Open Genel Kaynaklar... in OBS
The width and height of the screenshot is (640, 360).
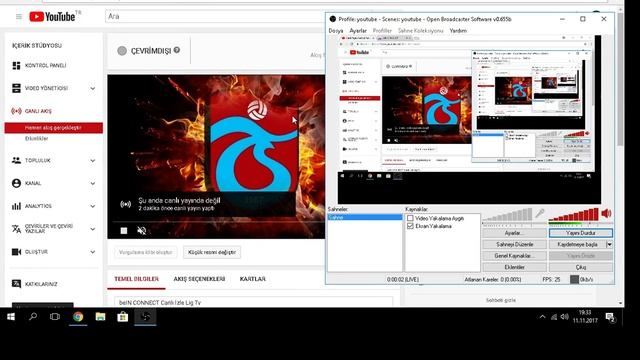tap(514, 256)
